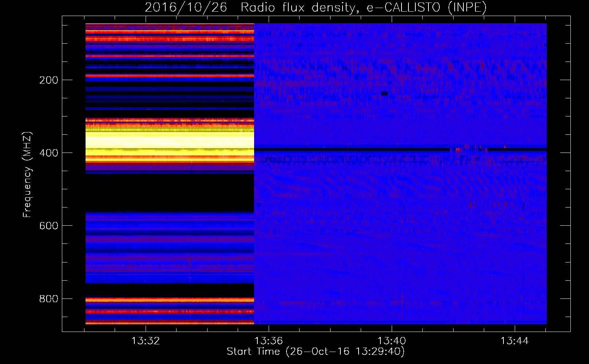Click the "400" frequency tick label
The image size is (589, 364).
pos(49,153)
